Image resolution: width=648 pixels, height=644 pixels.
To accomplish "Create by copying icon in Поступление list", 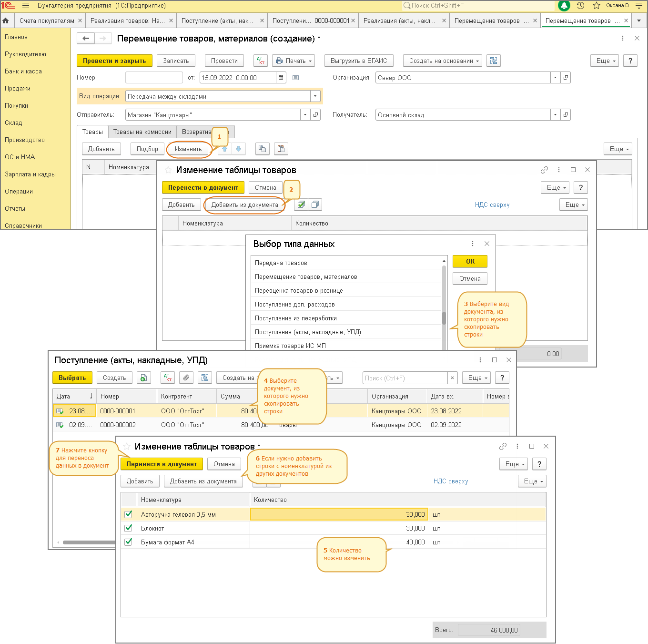I will pyautogui.click(x=143, y=378).
